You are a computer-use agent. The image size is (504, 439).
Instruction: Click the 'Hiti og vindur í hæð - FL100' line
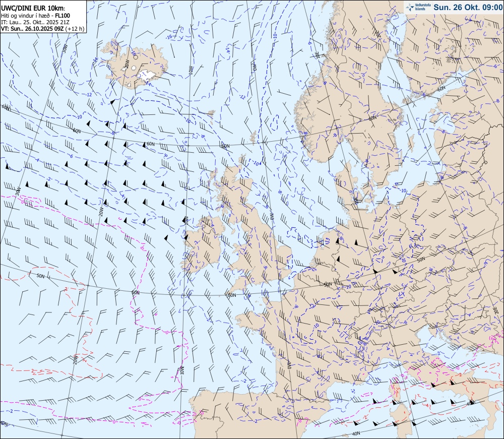pos(35,16)
